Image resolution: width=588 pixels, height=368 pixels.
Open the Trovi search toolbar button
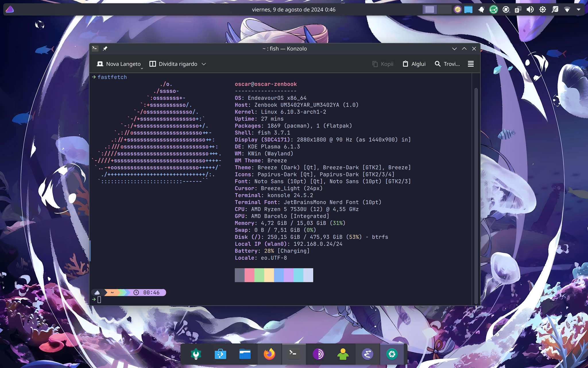[x=447, y=64]
